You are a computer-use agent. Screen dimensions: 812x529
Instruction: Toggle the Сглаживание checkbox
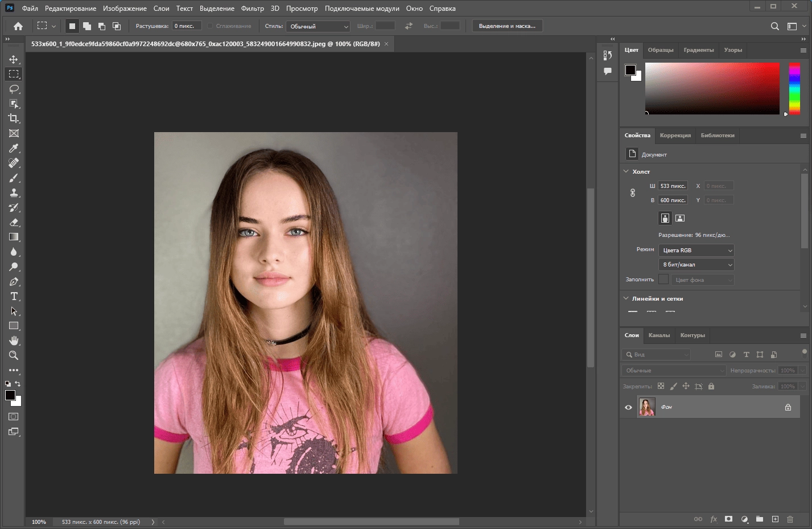(210, 26)
